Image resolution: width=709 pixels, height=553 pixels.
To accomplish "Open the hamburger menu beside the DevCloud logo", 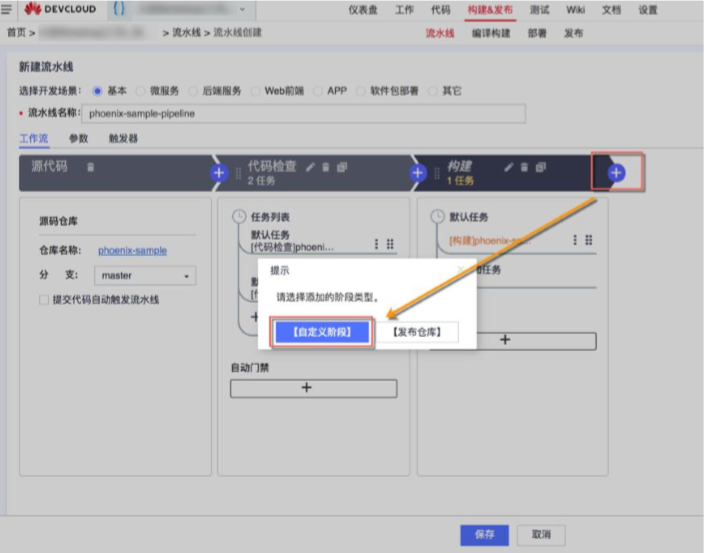I will tap(6, 9).
